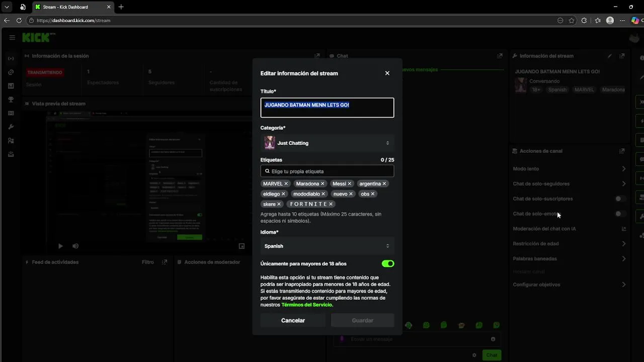Toggle Chat de solo-suscriptores

(x=621, y=199)
